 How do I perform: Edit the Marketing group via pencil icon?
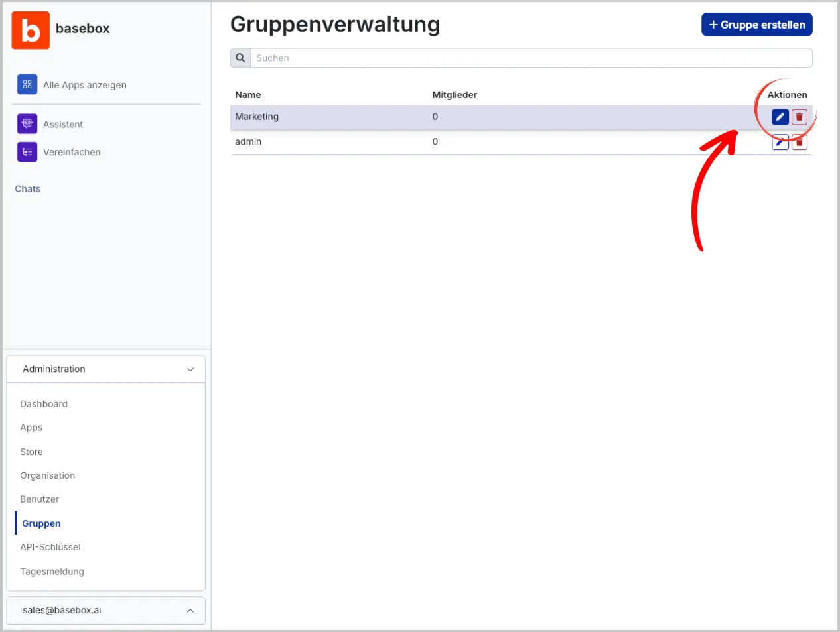click(x=780, y=117)
